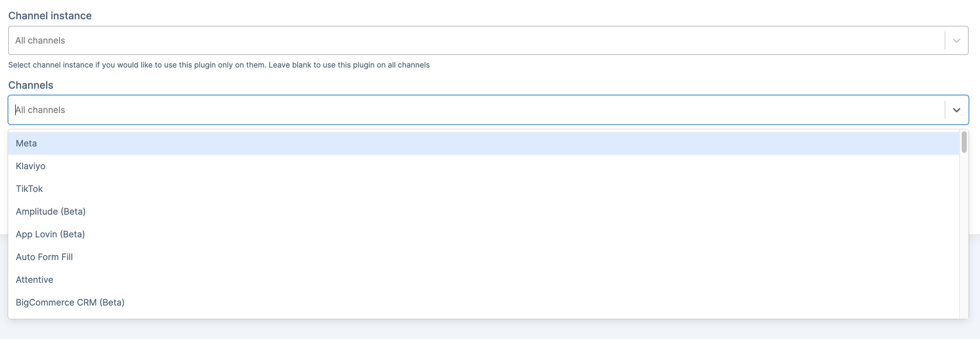Pick TikTok in the dropdown list
Viewport: 980px width, 339px height.
[x=484, y=189]
